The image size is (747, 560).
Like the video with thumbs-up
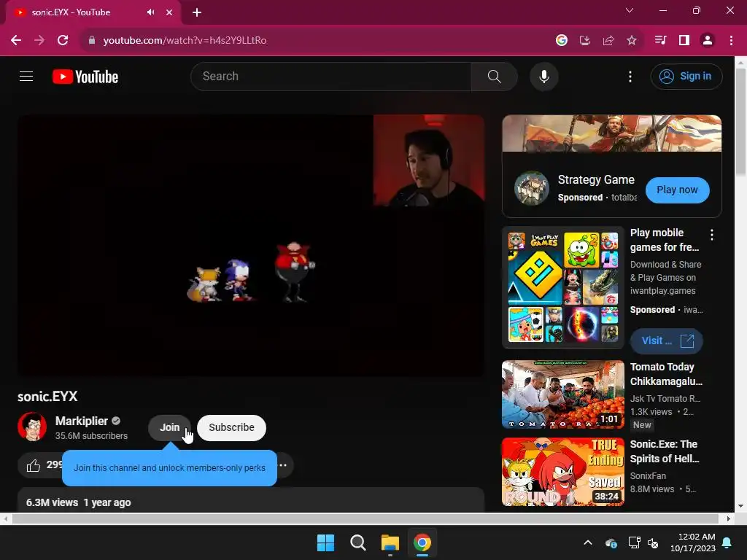(x=34, y=465)
